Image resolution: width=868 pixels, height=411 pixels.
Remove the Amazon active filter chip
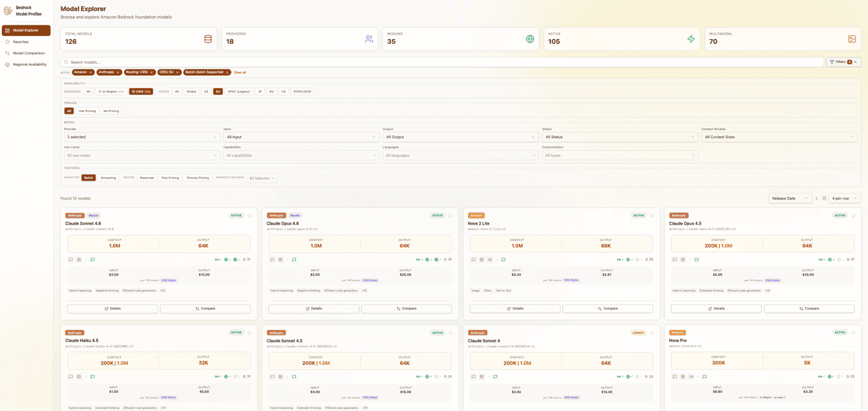[91, 72]
